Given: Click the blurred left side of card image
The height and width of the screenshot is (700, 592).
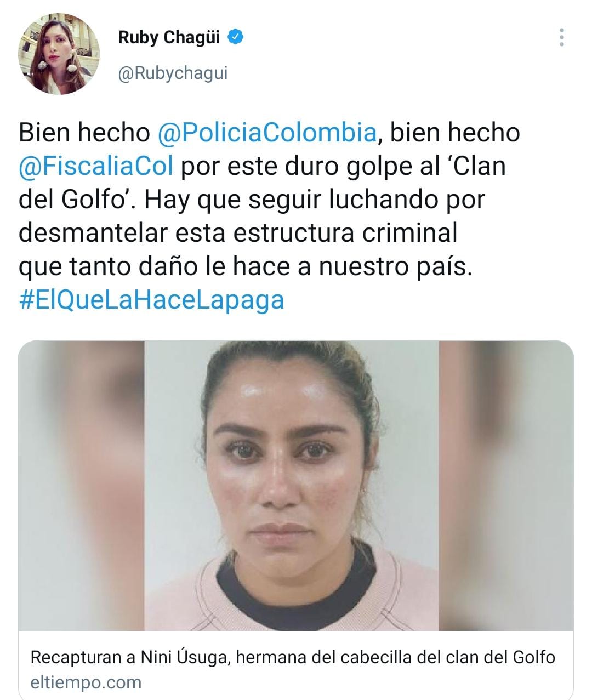Looking at the screenshot, I should click(82, 486).
